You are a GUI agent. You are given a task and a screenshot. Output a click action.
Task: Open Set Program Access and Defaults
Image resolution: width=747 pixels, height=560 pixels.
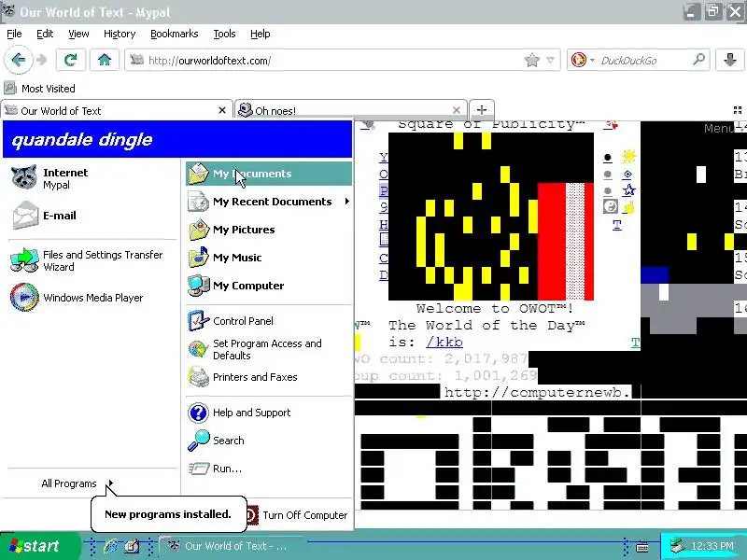point(269,349)
